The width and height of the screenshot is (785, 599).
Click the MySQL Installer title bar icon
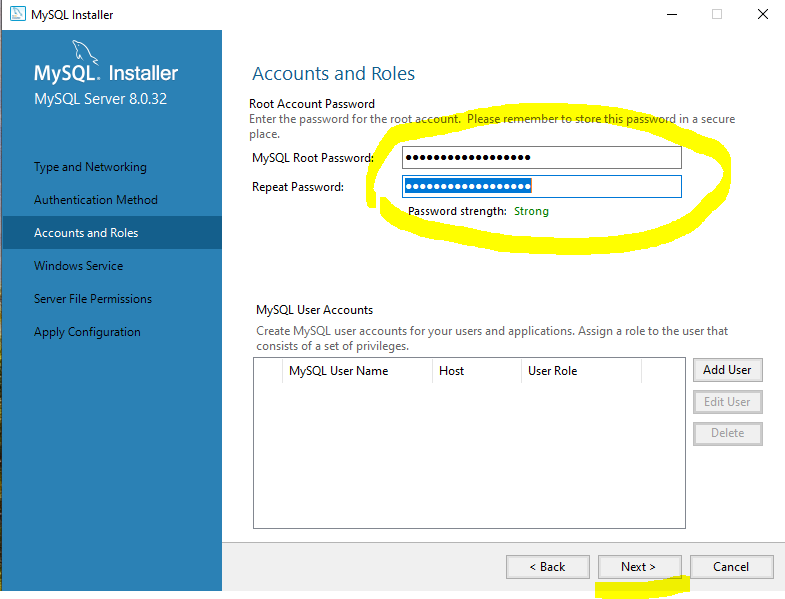tap(18, 14)
